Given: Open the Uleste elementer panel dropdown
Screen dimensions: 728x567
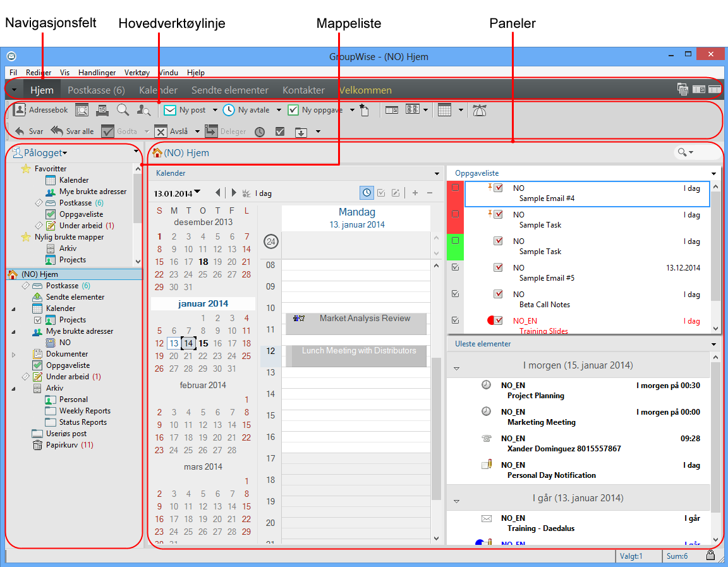Looking at the screenshot, I should [x=713, y=344].
